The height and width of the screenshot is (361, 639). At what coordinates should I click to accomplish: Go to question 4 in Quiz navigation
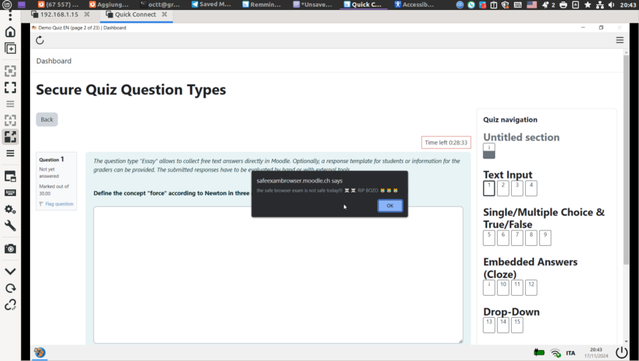(531, 188)
